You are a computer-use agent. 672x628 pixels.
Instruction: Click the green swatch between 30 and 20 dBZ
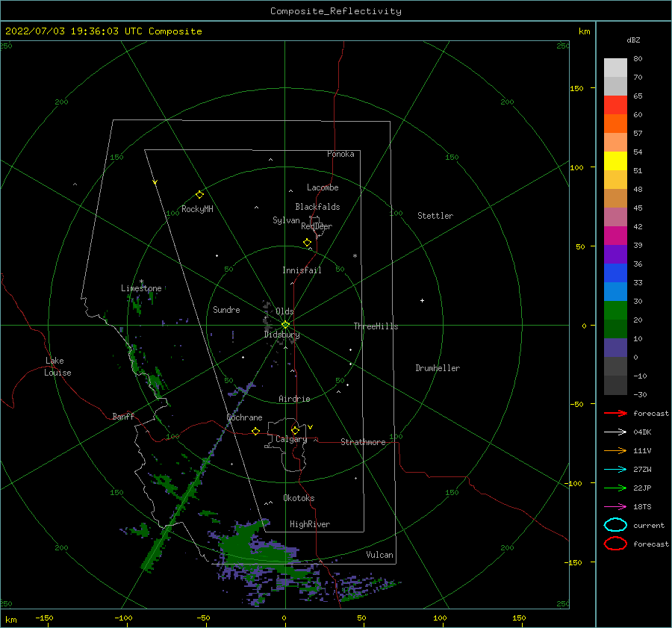coord(615,311)
